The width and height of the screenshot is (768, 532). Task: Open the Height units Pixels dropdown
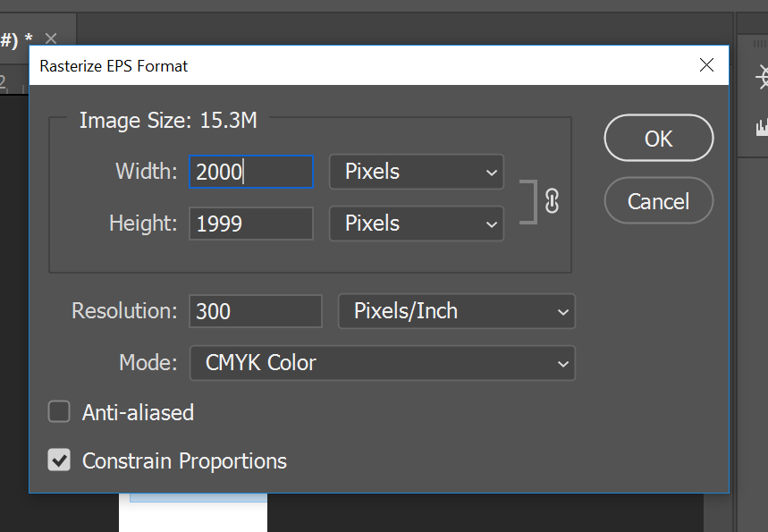click(417, 224)
